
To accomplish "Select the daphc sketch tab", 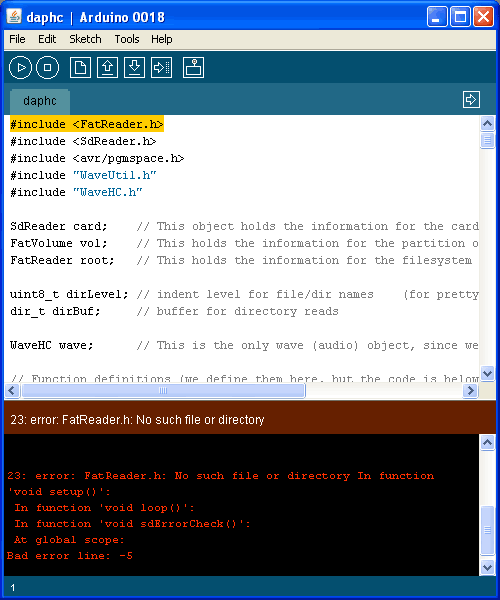I will click(40, 101).
